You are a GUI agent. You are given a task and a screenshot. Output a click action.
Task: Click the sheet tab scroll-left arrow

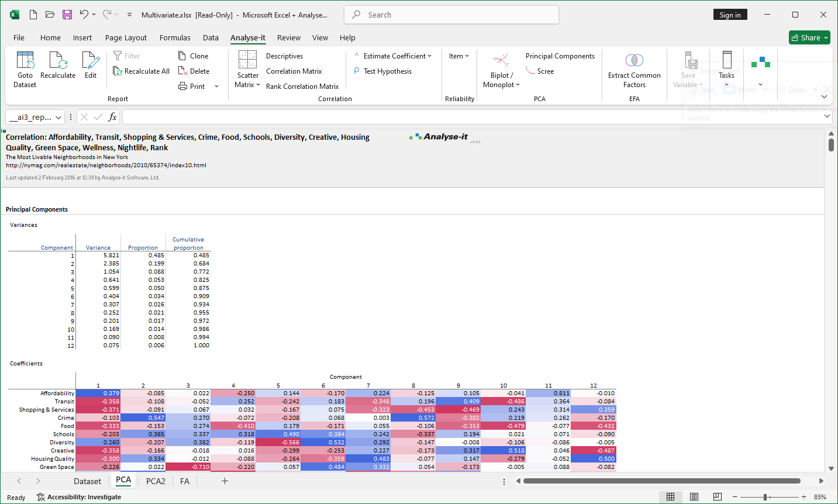tap(19, 481)
